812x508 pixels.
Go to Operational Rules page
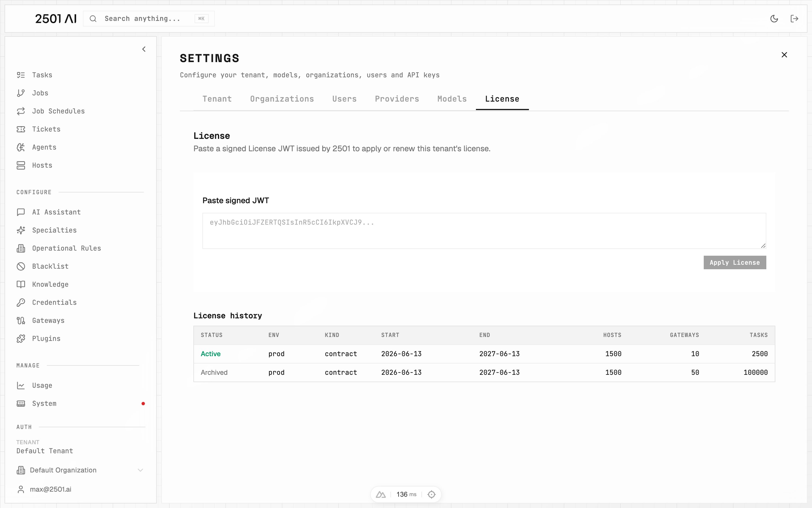click(x=67, y=248)
